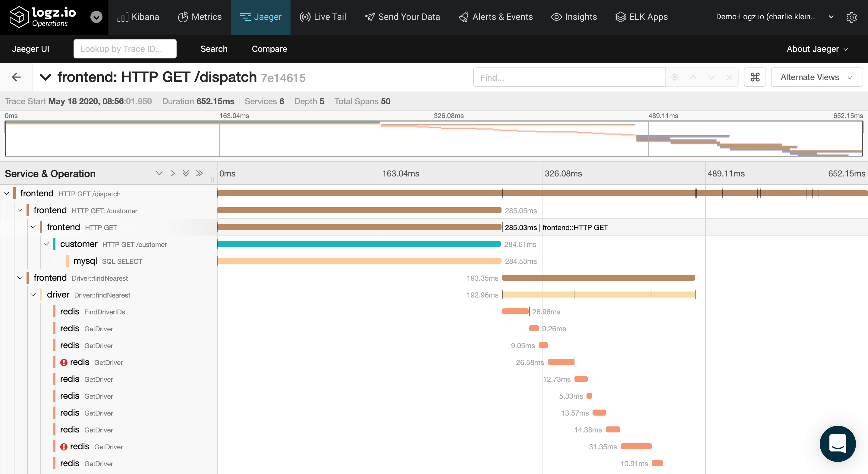Screen dimensions: 868x474
Task: Collapse the frontend HTTP GET /dispatch row
Action: pos(7,193)
